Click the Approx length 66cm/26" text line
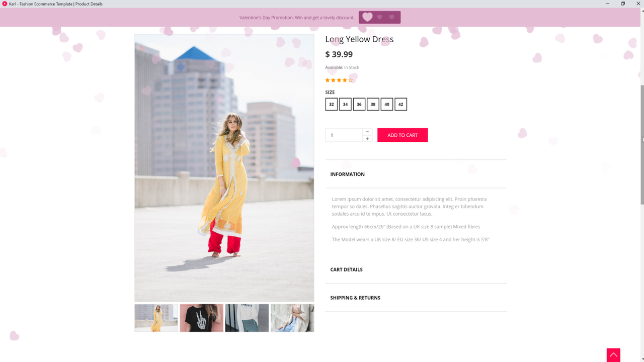Viewport: 644px width, 362px height. (406, 227)
